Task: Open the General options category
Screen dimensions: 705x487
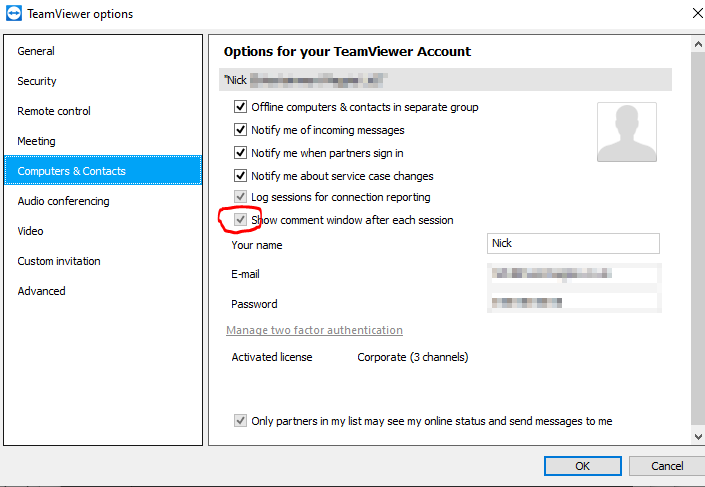Action: [x=103, y=51]
